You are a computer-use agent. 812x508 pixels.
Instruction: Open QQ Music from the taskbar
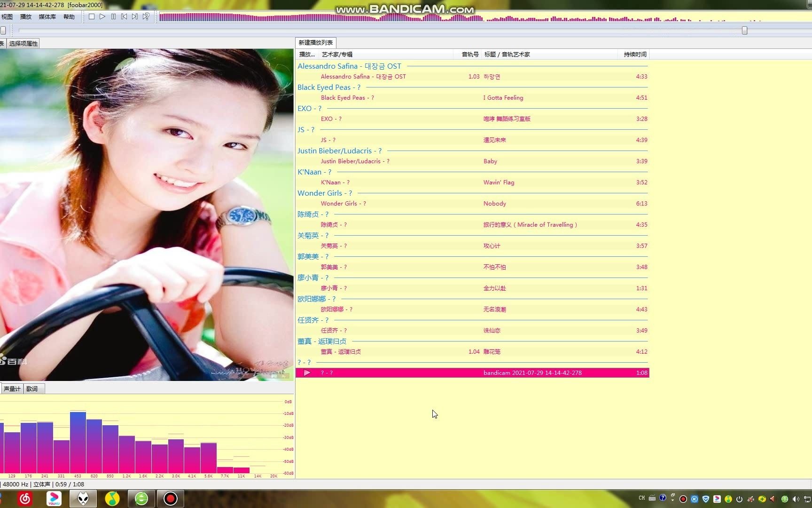(112, 499)
